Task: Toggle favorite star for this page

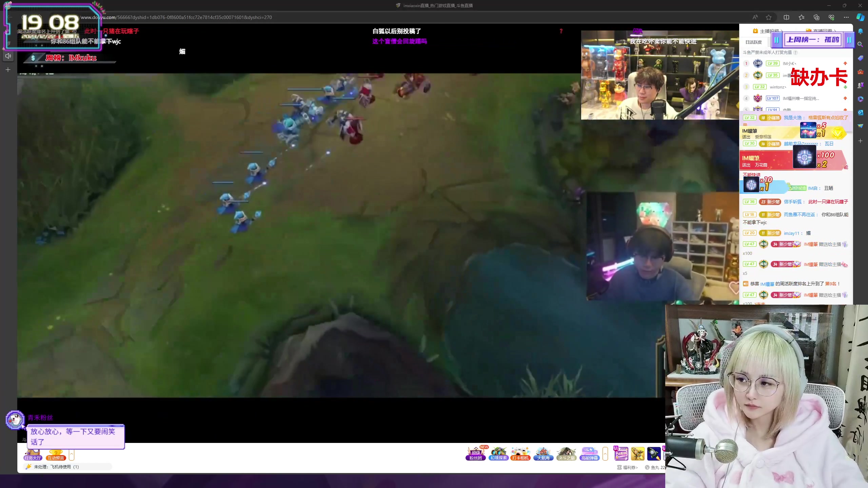Action: [769, 17]
